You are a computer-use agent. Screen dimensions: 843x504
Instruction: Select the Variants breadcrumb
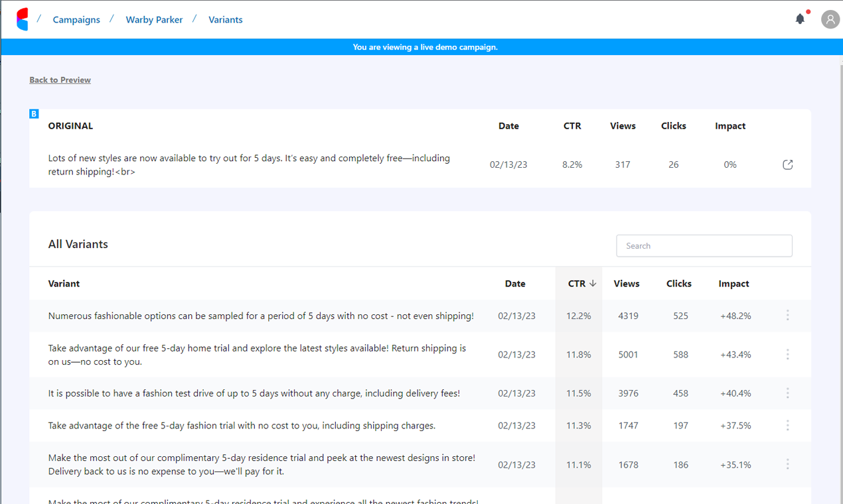coord(225,20)
